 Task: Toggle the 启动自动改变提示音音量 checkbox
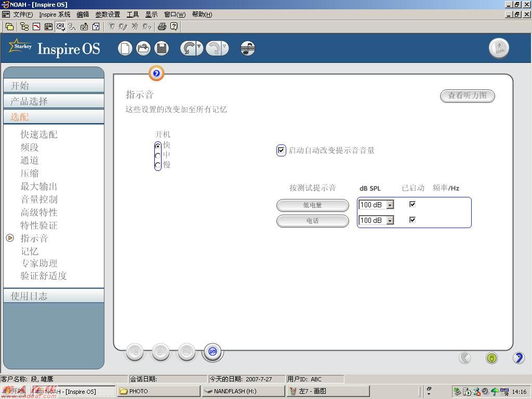click(281, 150)
